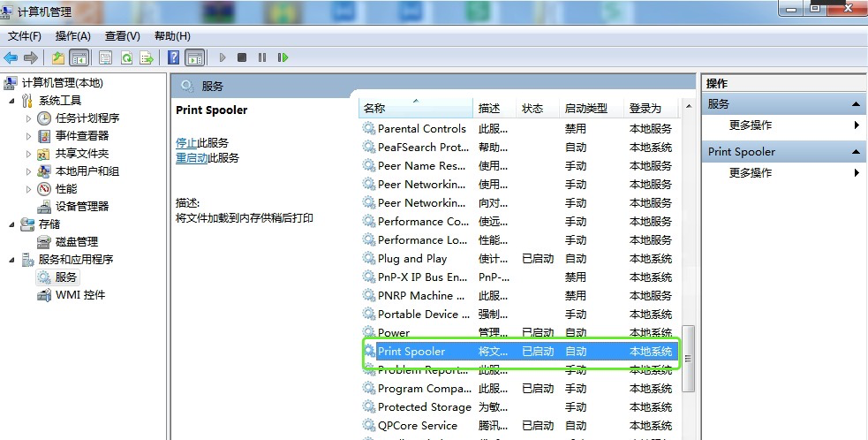Click the services list scrollbar up arrow
The height and width of the screenshot is (440, 868).
coord(689,106)
